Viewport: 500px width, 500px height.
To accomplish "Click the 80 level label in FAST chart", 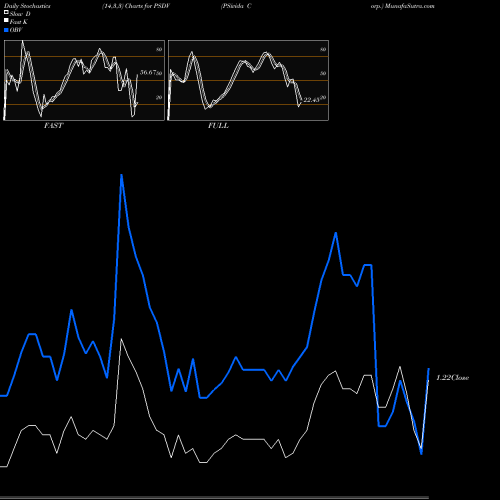I will [x=159, y=49].
